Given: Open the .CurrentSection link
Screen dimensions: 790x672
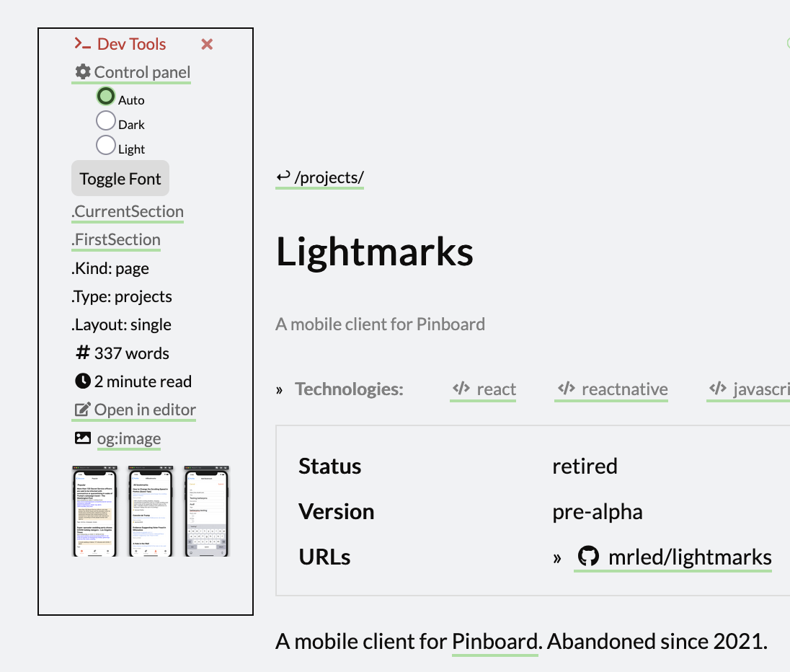Looking at the screenshot, I should [x=128, y=211].
